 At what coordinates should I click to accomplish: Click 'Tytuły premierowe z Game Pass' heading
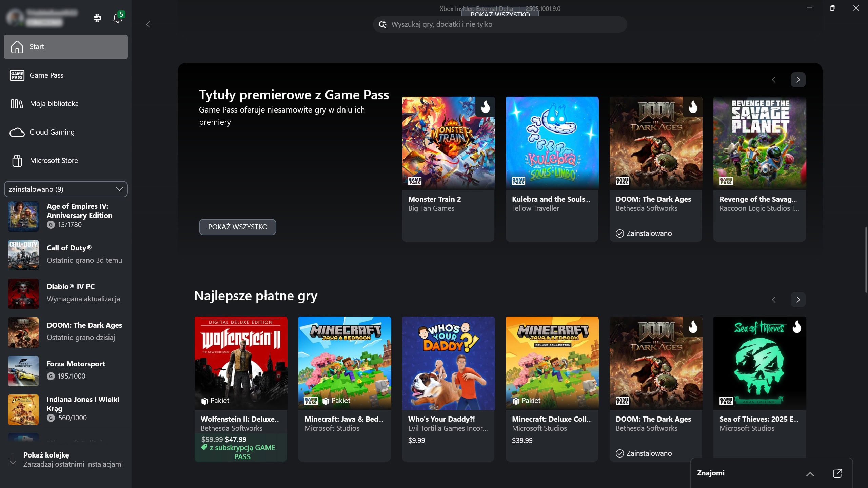(x=294, y=95)
